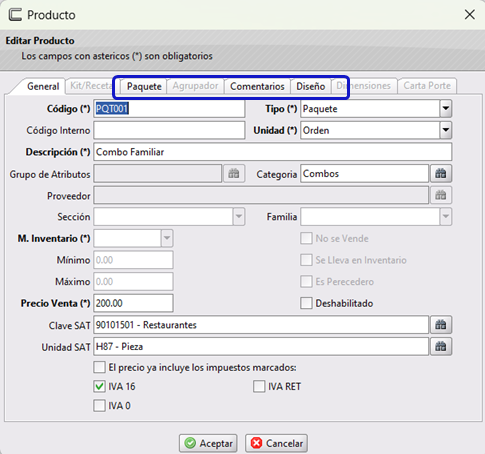Toggle Se Lleva en Inventario checkbox
Viewport: 485px width, 454px height.
tap(306, 260)
